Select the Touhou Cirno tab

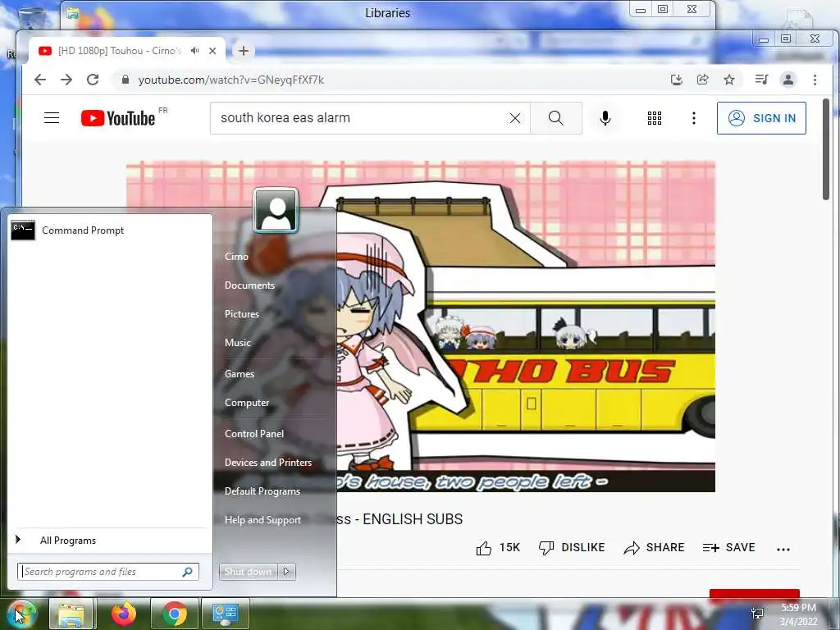(120, 51)
